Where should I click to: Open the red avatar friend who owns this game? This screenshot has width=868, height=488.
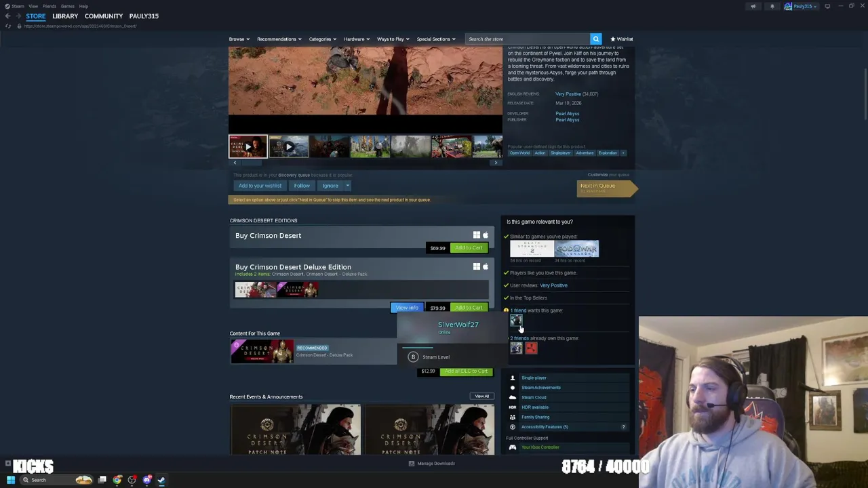[531, 348]
